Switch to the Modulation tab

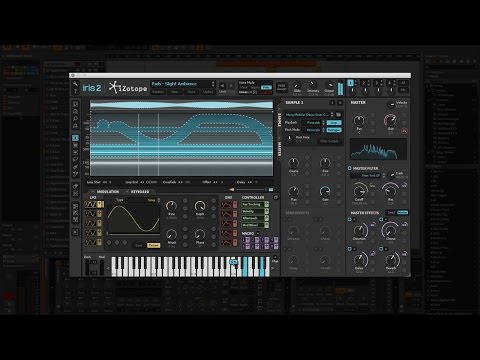coord(108,192)
